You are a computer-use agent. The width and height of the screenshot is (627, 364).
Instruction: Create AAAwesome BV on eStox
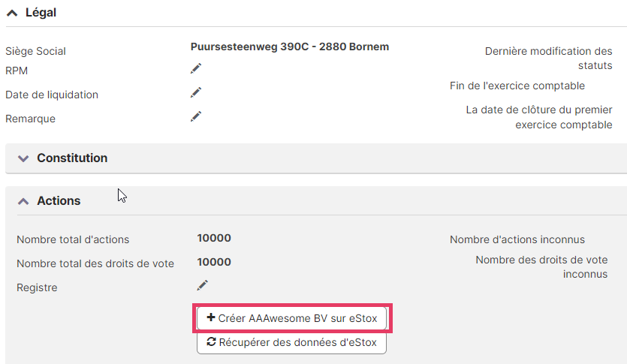pos(291,318)
